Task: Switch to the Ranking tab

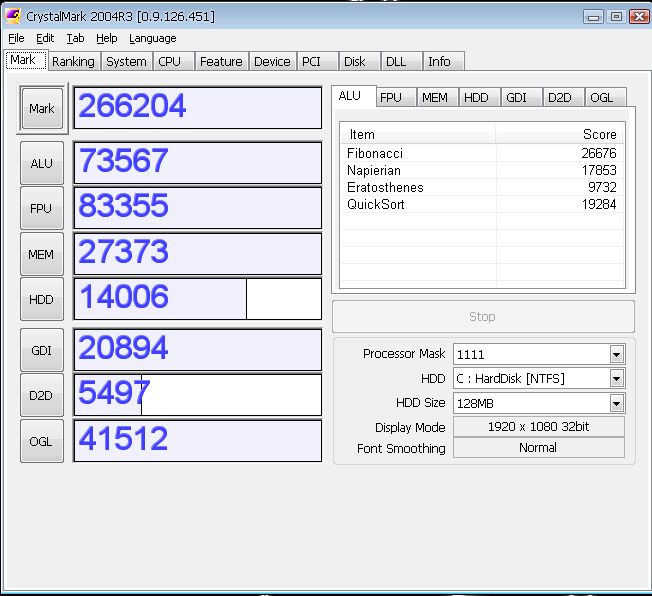Action: coord(74,62)
